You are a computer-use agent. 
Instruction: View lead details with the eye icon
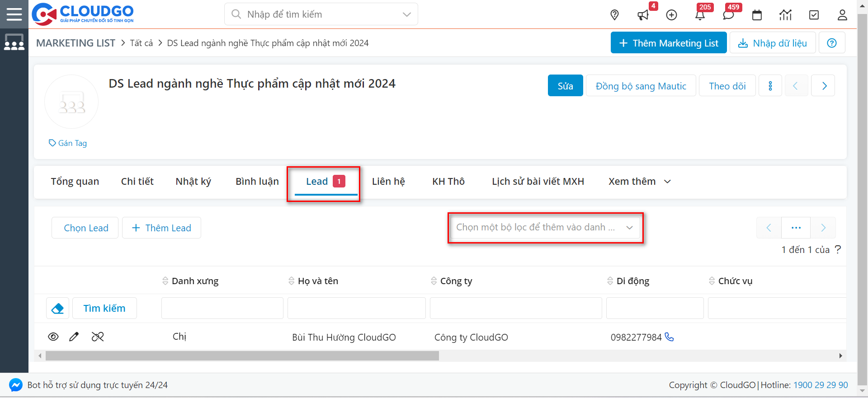(53, 337)
